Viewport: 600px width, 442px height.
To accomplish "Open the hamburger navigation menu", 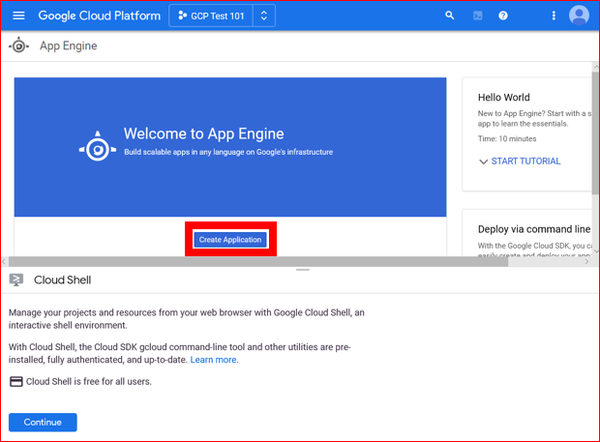I will [18, 15].
